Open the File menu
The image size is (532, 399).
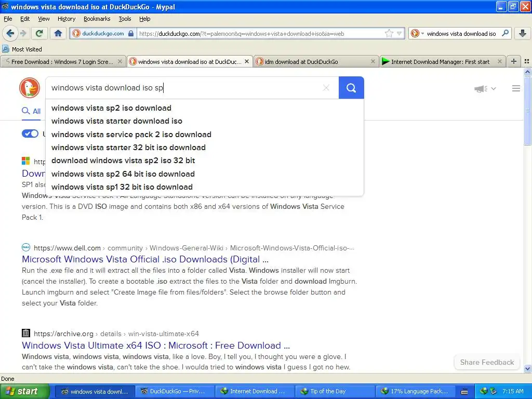click(7, 19)
